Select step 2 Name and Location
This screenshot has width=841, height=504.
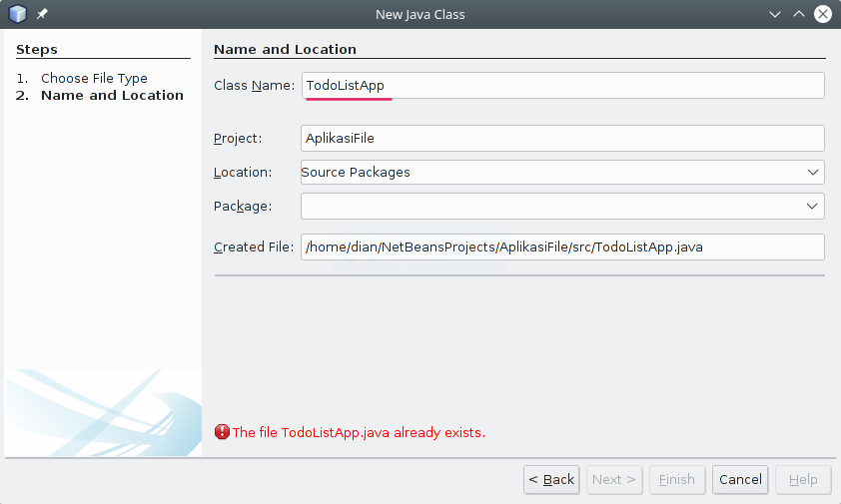[112, 96]
